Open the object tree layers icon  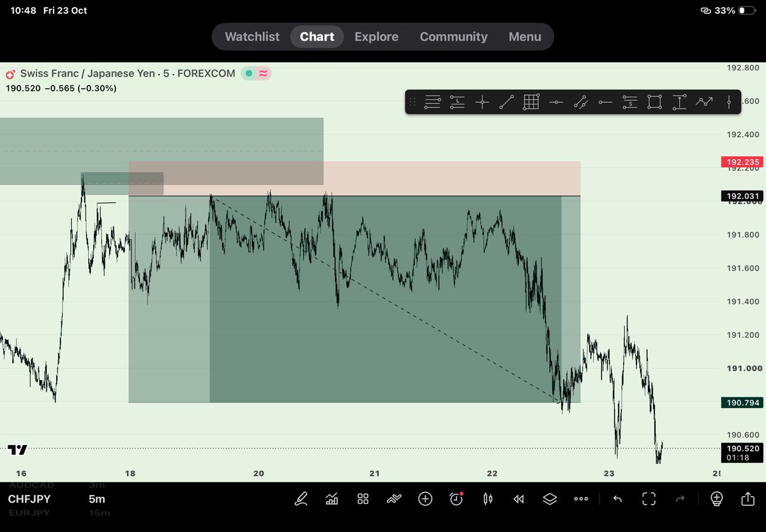pos(550,499)
